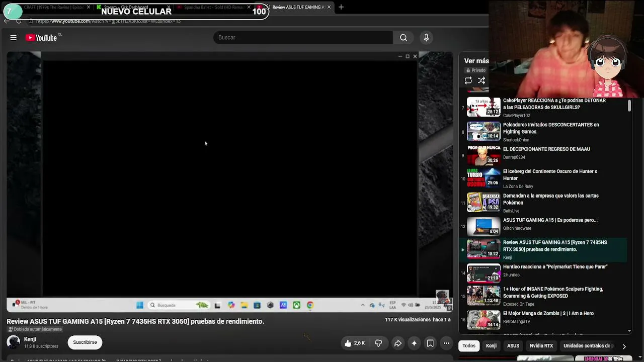Start voice search with the microphone
This screenshot has height=362, width=644.
(x=426, y=38)
